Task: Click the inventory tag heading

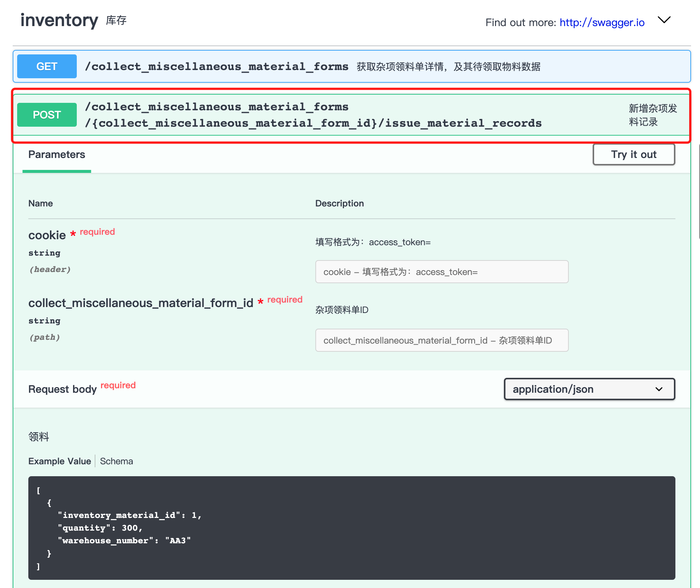Action: [x=59, y=20]
